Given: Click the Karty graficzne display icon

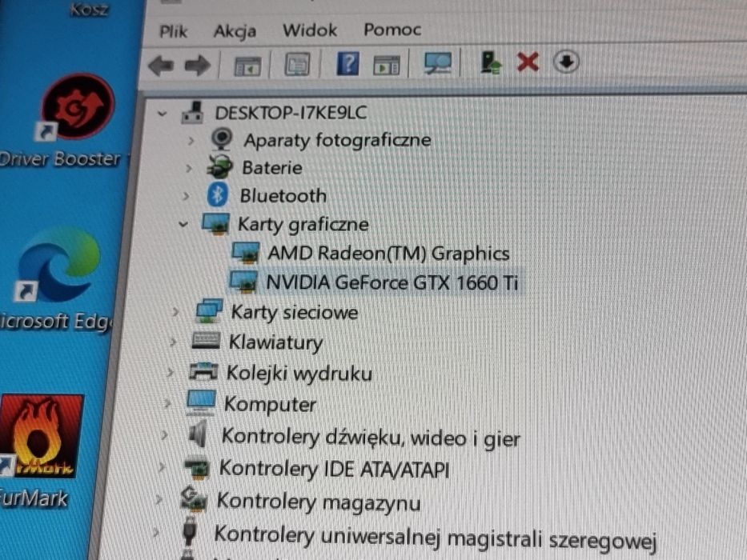Looking at the screenshot, I should (216, 223).
